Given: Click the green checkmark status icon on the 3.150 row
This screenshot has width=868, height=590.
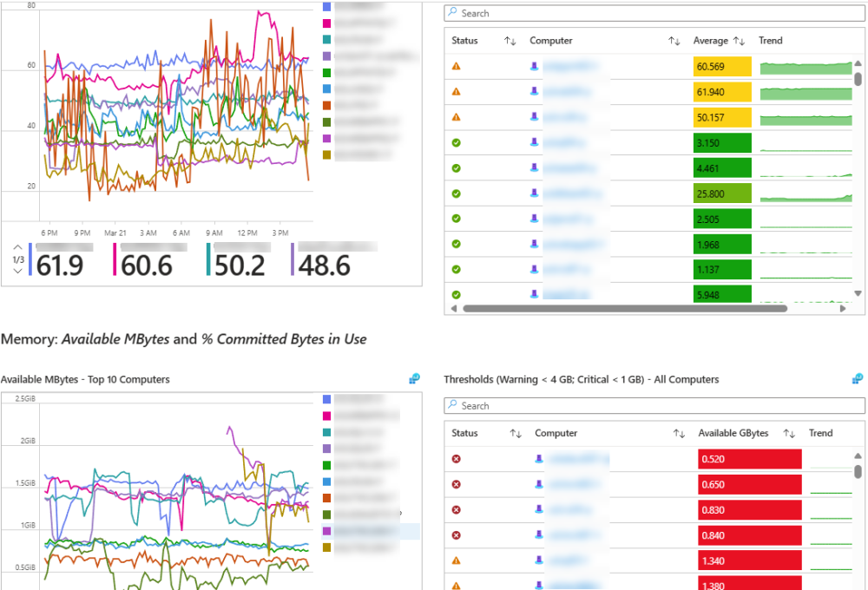Looking at the screenshot, I should click(456, 142).
